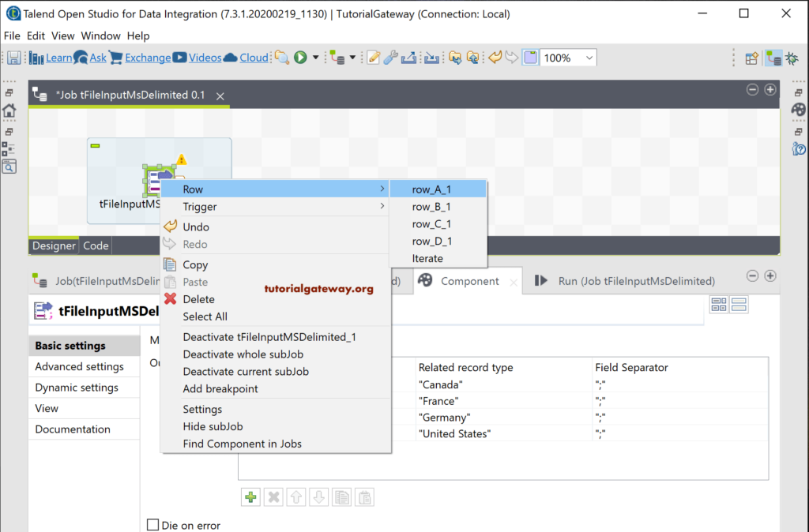Viewport: 809px width, 532px height.
Task: Click the open perspective icon at top right
Action: 752,58
